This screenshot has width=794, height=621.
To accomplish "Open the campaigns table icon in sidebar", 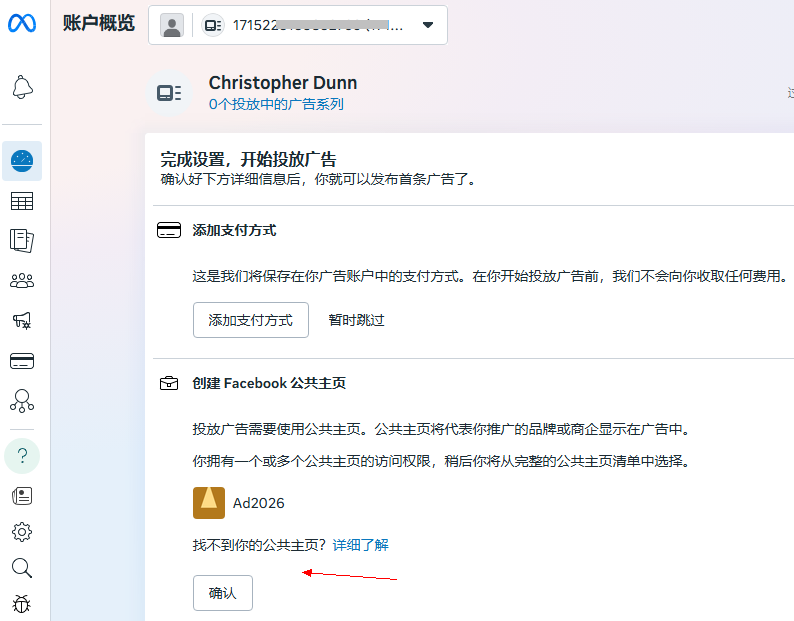I will 22,201.
